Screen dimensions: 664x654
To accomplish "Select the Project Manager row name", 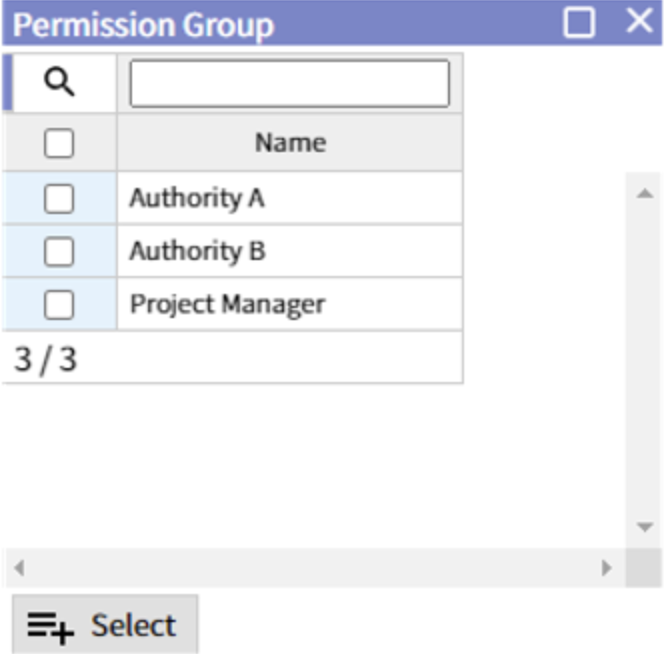I will click(227, 305).
